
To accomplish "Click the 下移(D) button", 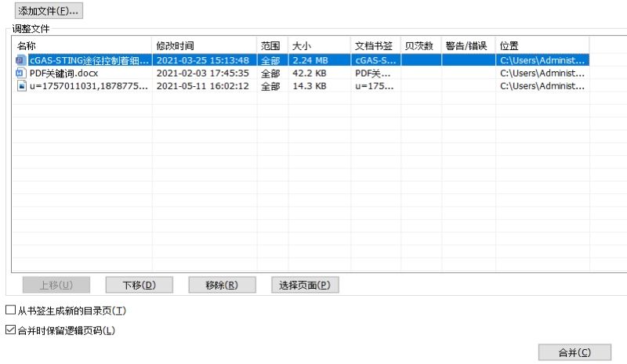I will click(x=140, y=285).
